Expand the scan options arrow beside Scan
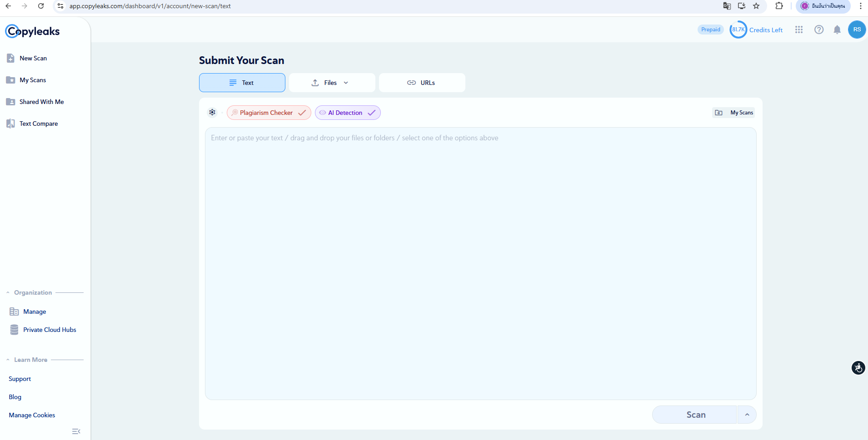Image resolution: width=868 pixels, height=440 pixels. click(747, 415)
